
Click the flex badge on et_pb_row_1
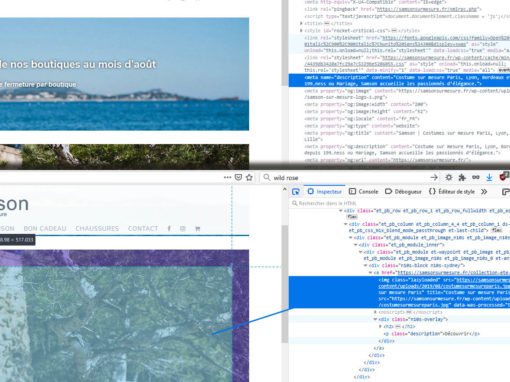click(352, 217)
